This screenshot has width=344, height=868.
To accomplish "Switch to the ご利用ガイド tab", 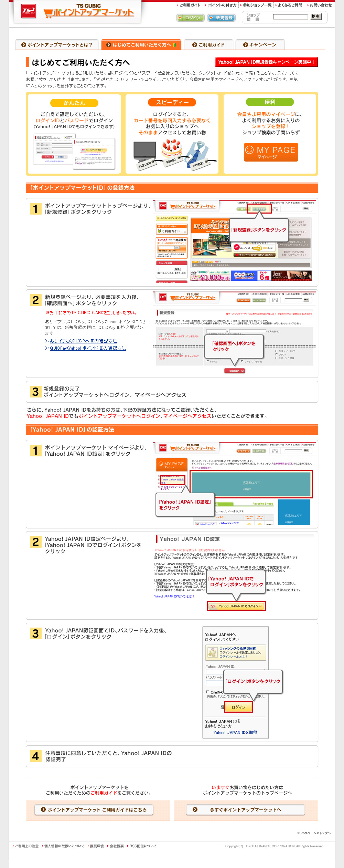I will pyautogui.click(x=208, y=45).
